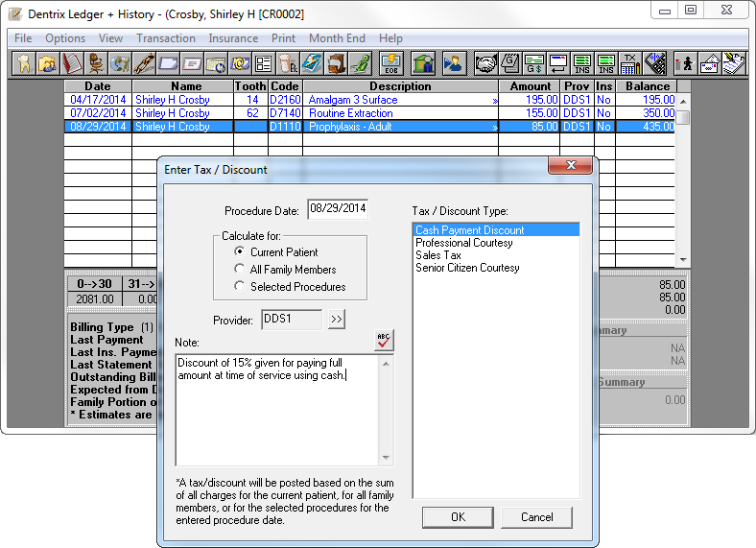Click the card with return arrow icon

tap(557, 63)
